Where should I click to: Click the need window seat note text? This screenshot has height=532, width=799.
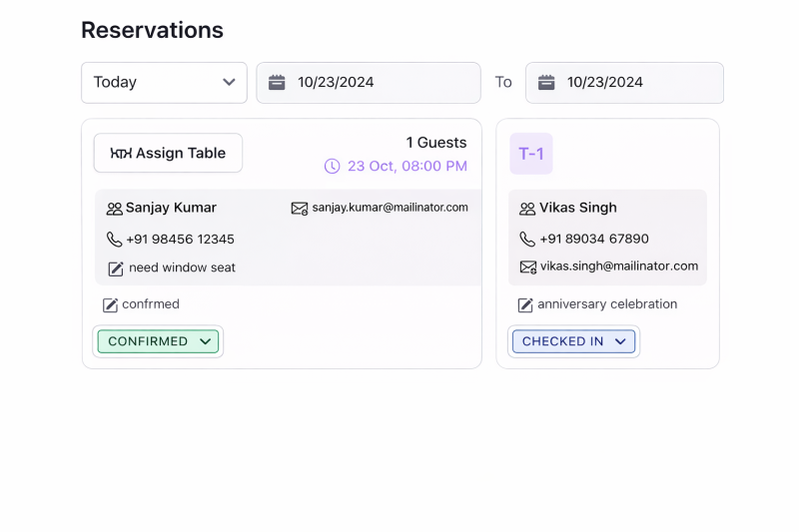(x=182, y=267)
